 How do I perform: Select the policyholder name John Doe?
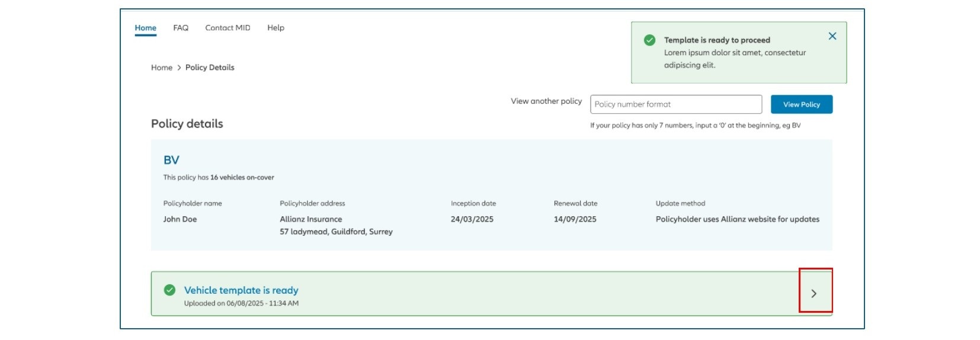point(180,219)
